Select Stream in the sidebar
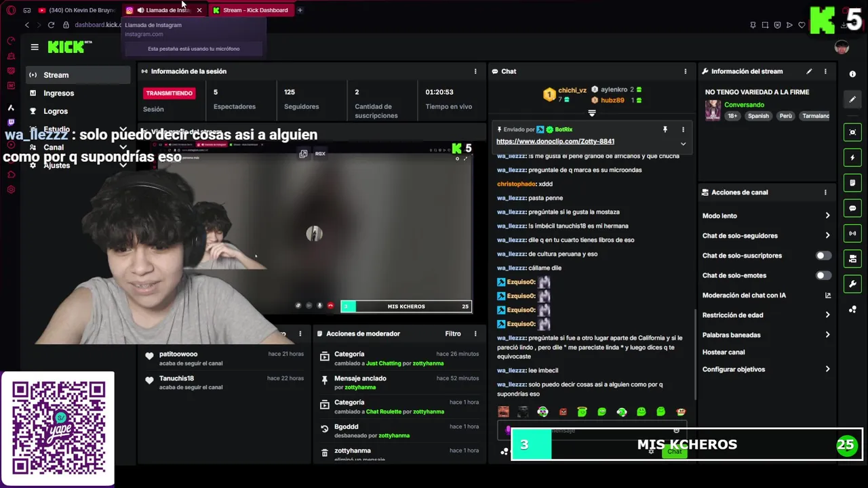The width and height of the screenshot is (868, 488). 79,75
